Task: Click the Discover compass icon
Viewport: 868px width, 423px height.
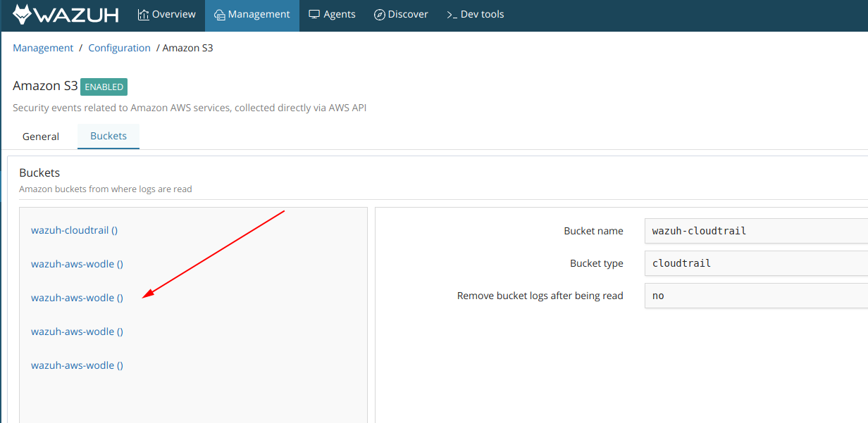Action: tap(380, 13)
